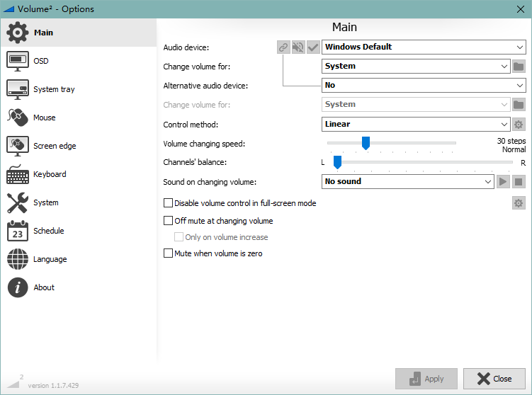Image resolution: width=532 pixels, height=395 pixels.
Task: Open Control method gear settings icon
Action: pyautogui.click(x=519, y=125)
